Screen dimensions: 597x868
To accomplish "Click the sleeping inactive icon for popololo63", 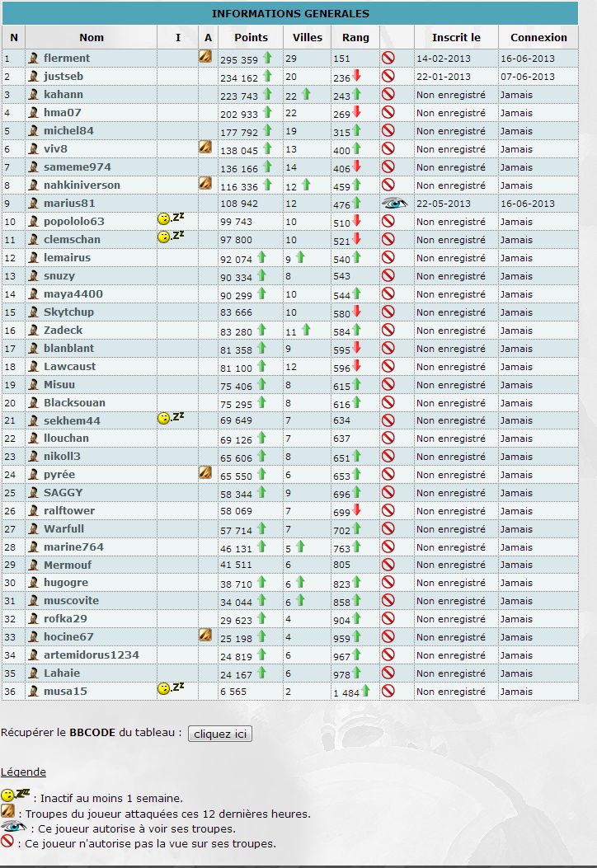I will [171, 219].
